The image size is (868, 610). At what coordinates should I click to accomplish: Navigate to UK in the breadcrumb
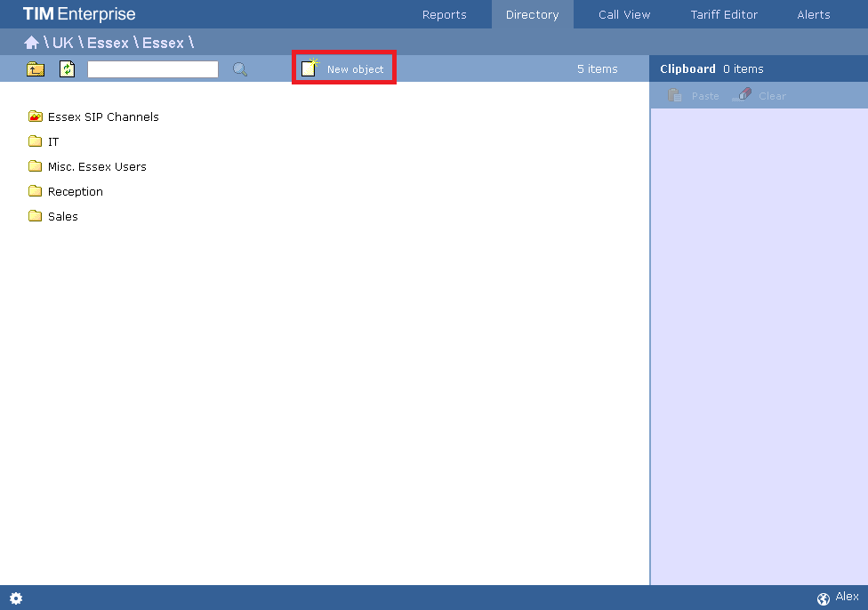pos(61,42)
